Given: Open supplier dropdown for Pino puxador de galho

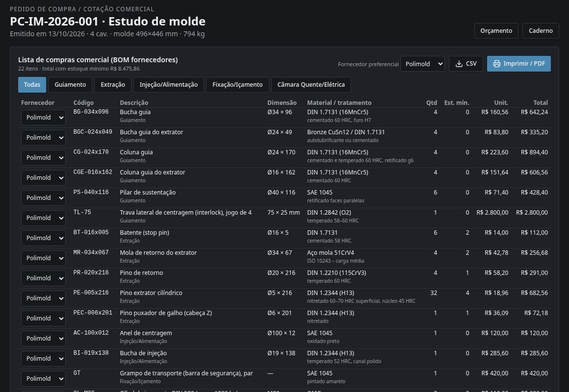Looking at the screenshot, I should pyautogui.click(x=43, y=318).
